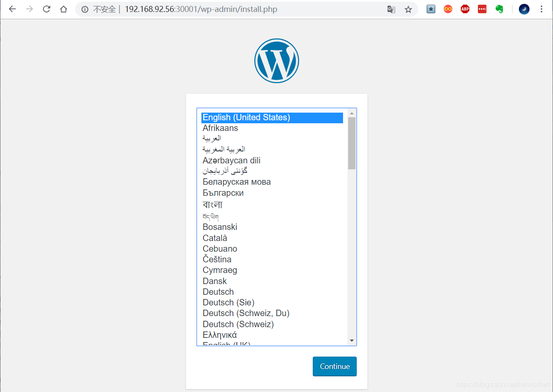Click the address bar URL
Image resolution: width=553 pixels, height=392 pixels.
point(201,9)
